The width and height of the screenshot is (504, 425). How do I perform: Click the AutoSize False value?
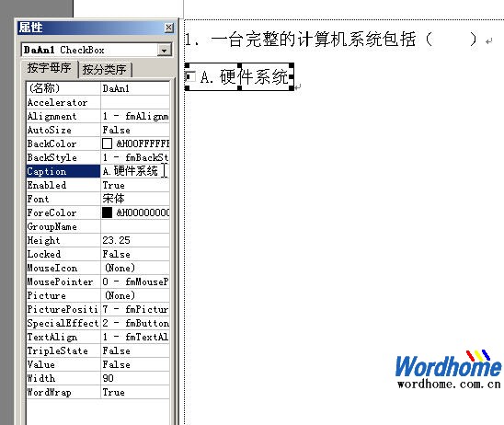pos(135,130)
